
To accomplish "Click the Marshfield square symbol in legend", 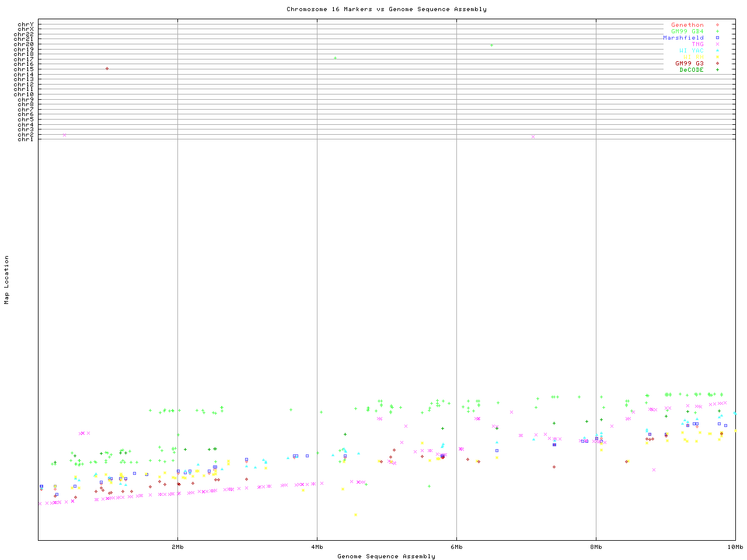I will 717,38.
